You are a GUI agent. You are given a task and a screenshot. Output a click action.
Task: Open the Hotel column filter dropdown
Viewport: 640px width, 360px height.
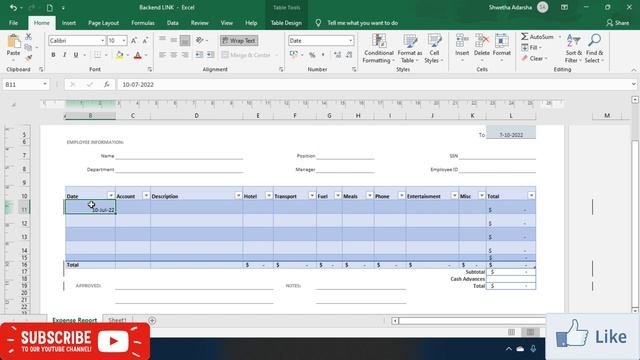pyautogui.click(x=269, y=196)
